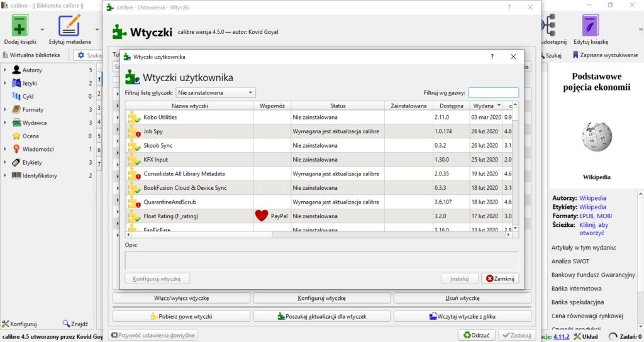Select the Float Rating (F_rating) row

pyautogui.click(x=319, y=216)
